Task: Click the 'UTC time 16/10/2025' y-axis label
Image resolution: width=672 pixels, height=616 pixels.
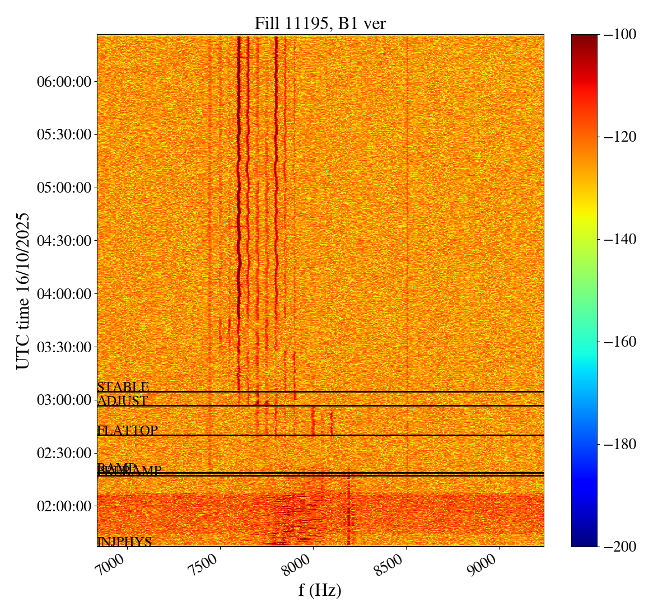Action: [x=23, y=290]
